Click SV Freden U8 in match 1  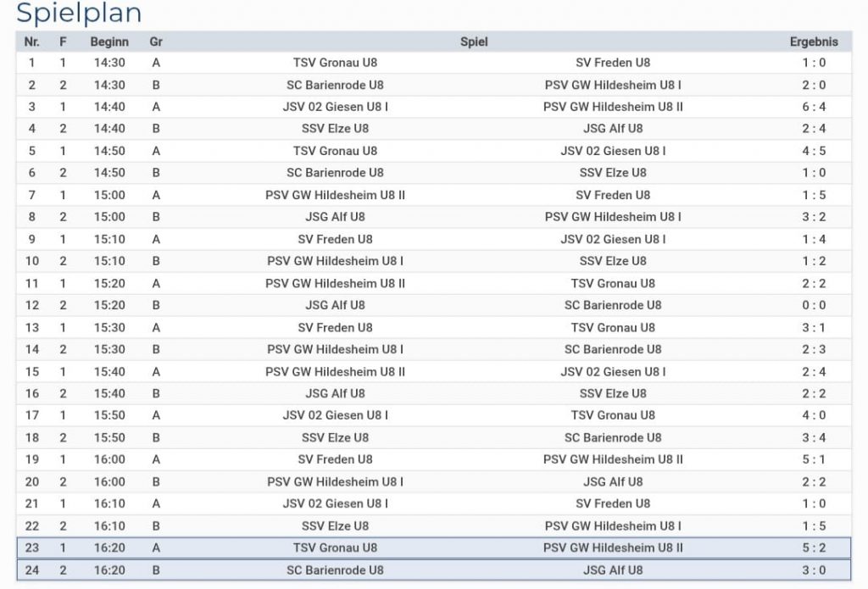[613, 63]
